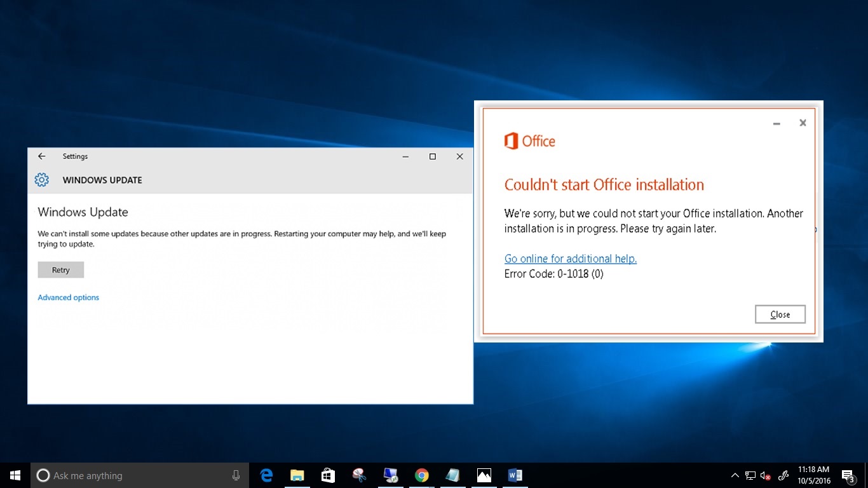Click the Windows Update heading text
868x488 pixels.
point(83,212)
